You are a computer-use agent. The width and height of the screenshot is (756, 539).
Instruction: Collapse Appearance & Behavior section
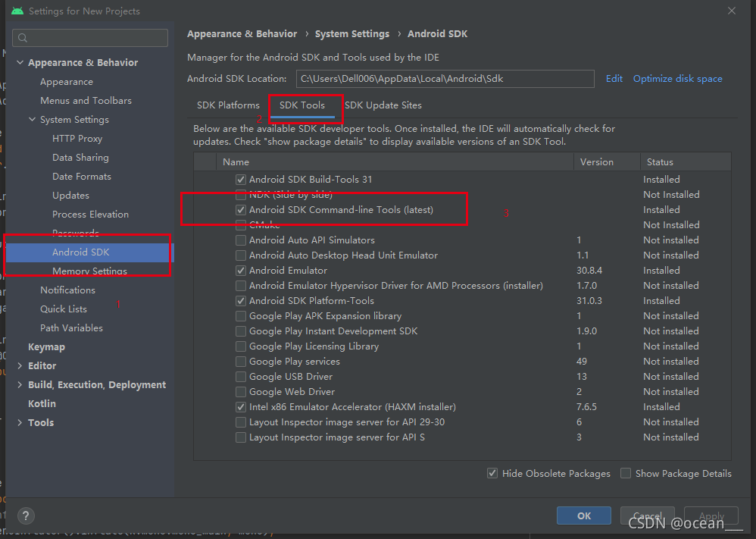(x=20, y=62)
